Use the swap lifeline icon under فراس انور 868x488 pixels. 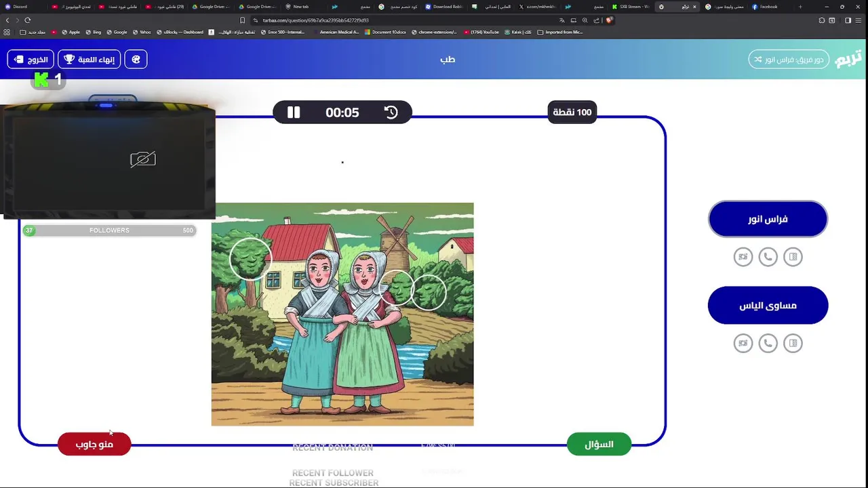[x=743, y=257]
